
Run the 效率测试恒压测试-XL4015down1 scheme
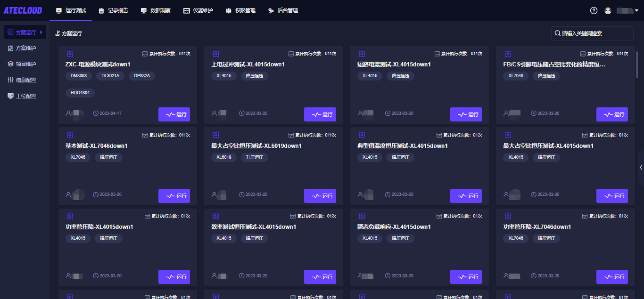point(320,277)
